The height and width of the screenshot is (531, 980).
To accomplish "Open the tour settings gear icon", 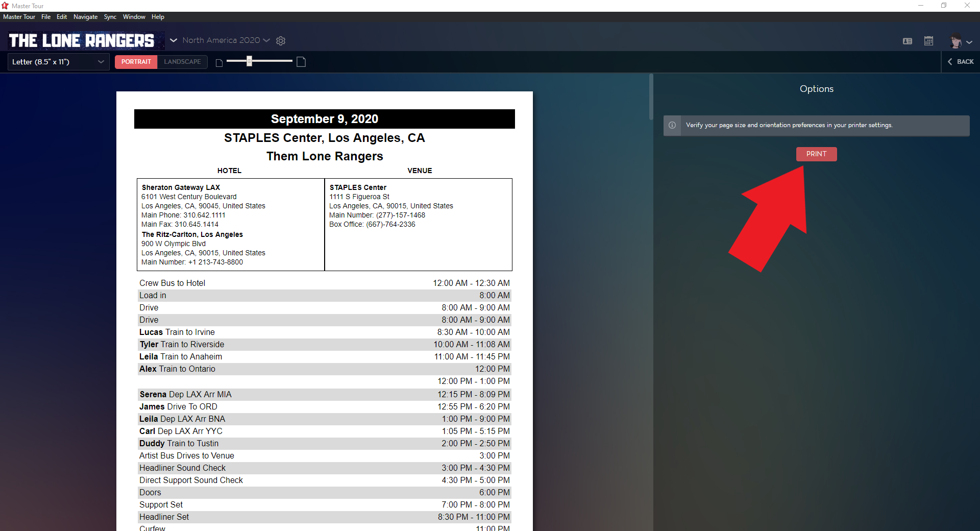I will click(x=281, y=41).
